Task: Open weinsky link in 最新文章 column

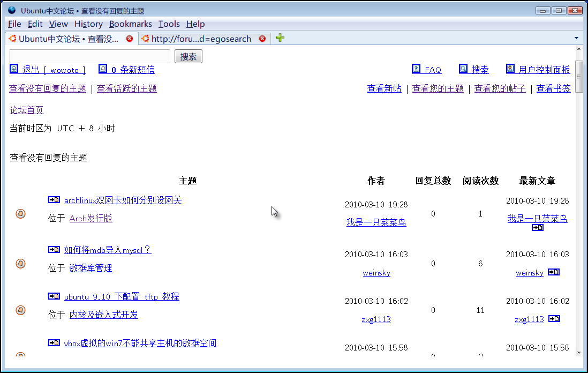Action: tap(530, 273)
